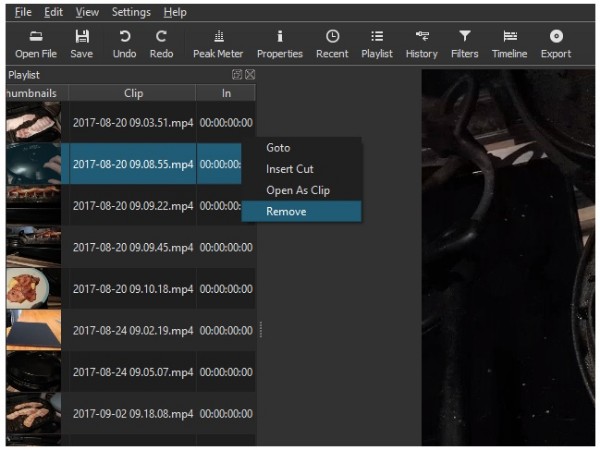Select clip 2017-08-20 09.03.51.mp4
This screenshot has width=600, height=450.
[x=133, y=122]
